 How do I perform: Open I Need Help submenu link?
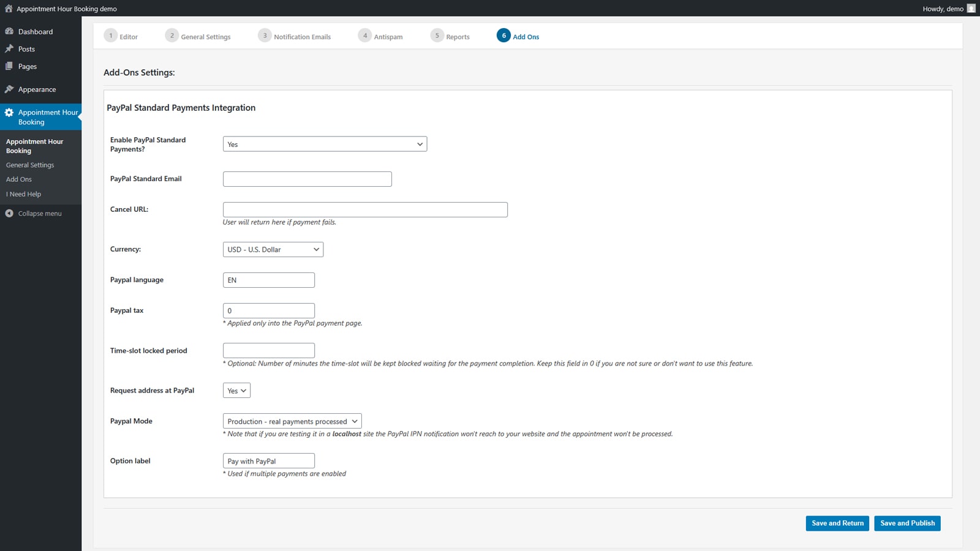(23, 194)
